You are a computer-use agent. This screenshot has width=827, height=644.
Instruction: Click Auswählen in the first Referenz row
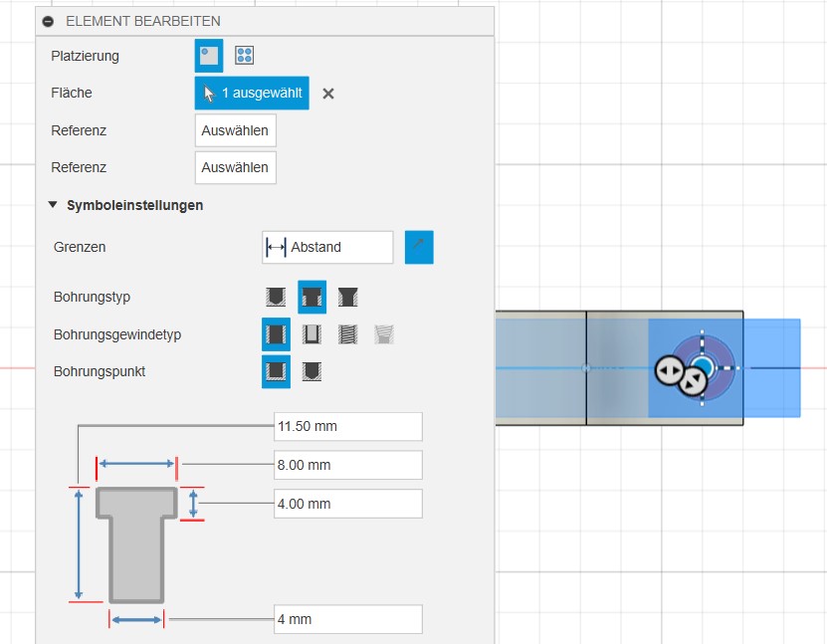(235, 130)
